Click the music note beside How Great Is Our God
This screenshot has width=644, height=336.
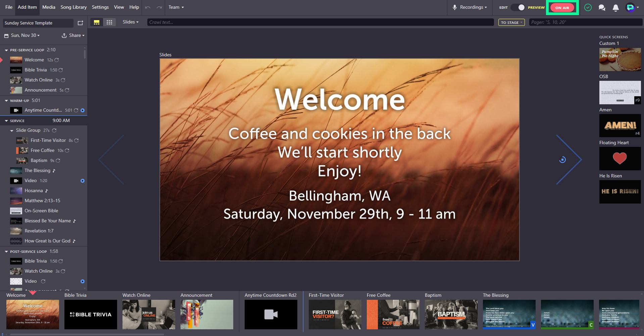coord(74,241)
